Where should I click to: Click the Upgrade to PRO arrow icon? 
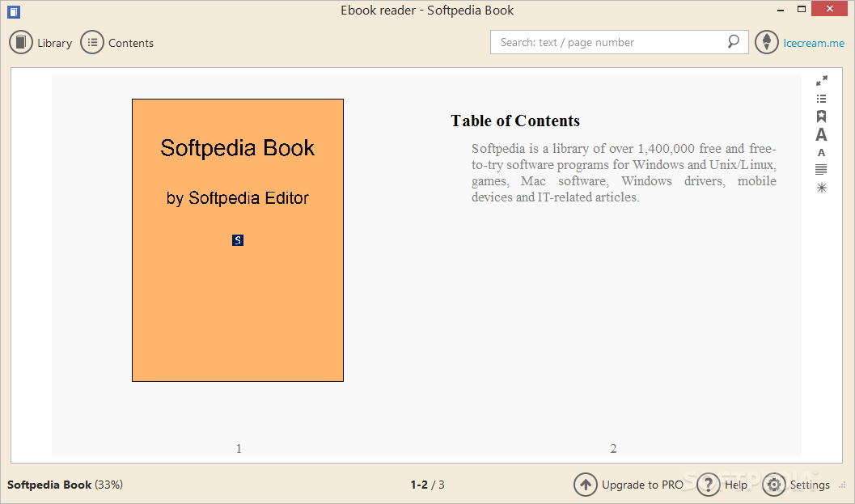586,485
